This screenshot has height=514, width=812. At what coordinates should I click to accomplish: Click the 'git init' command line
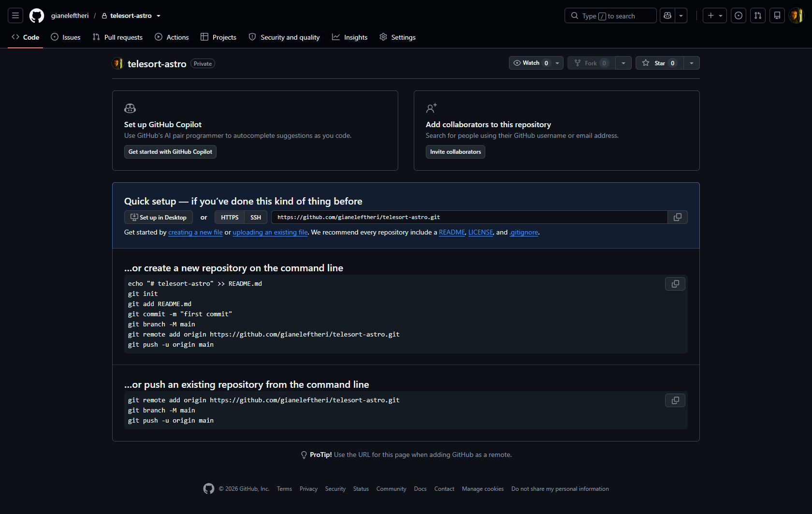(x=143, y=294)
